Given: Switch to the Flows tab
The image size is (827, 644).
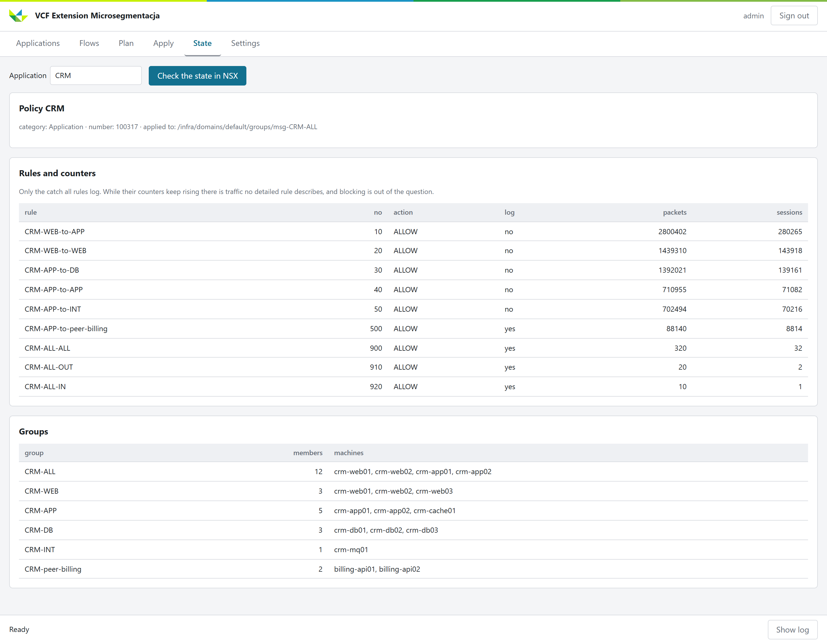Looking at the screenshot, I should pos(89,43).
